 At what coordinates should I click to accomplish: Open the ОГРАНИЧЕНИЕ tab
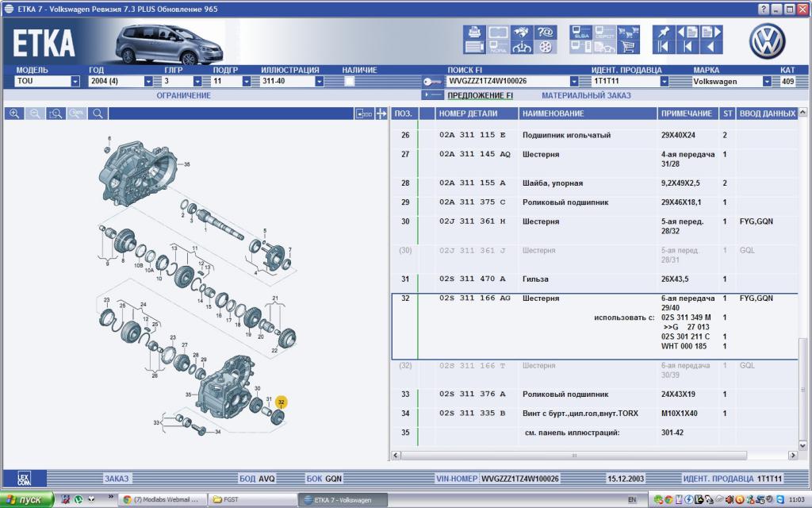(184, 95)
